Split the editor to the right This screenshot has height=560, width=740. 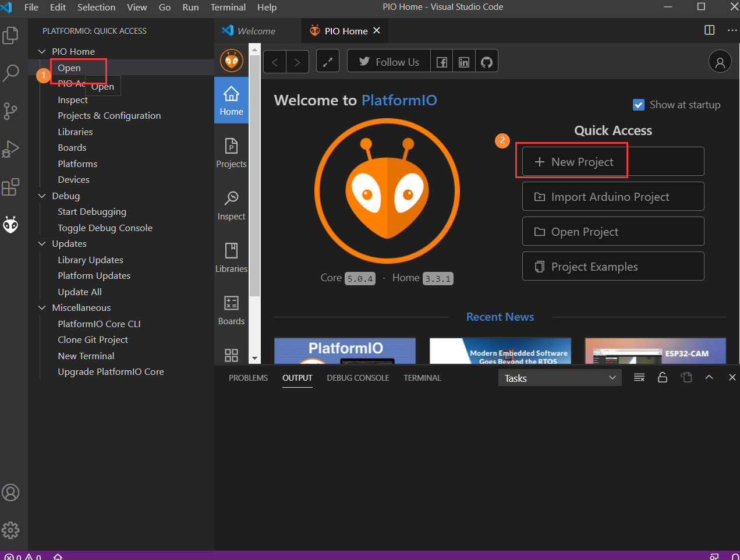[x=709, y=30]
